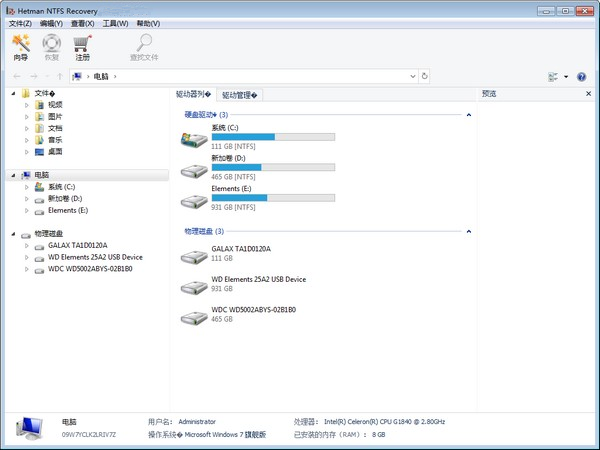This screenshot has width=600, height=450.
Task: Open the view mode dropdown arrow
Action: pos(566,77)
